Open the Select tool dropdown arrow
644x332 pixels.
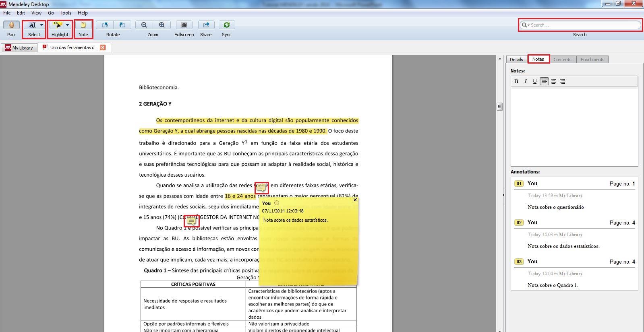tap(41, 25)
